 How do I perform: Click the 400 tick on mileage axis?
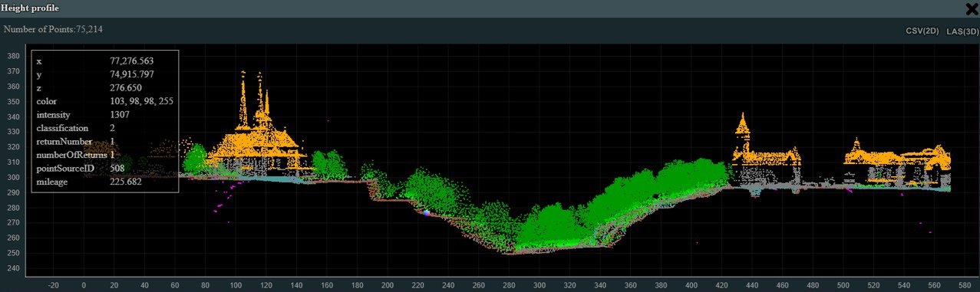point(691,284)
